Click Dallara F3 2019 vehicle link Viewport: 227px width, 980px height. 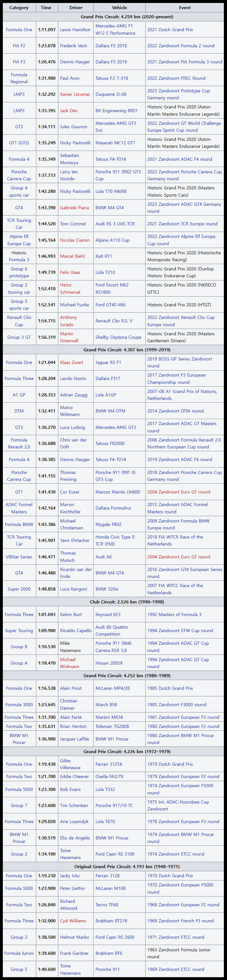coord(112,62)
